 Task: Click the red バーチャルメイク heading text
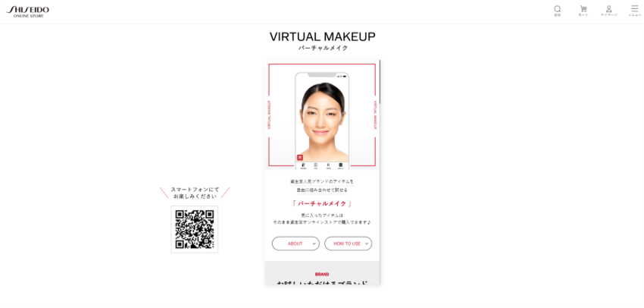coord(322,203)
